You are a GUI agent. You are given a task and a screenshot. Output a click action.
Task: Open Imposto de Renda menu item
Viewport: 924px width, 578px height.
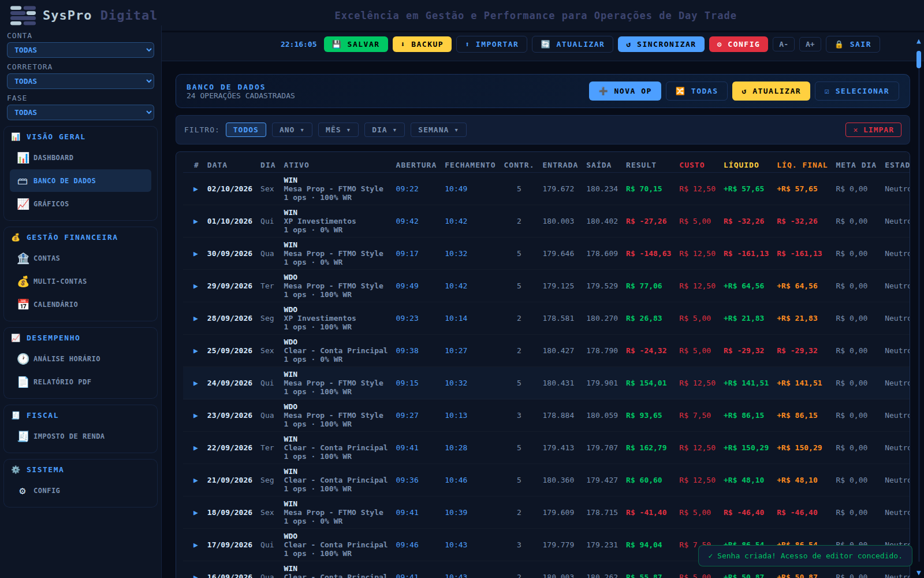pos(80,436)
